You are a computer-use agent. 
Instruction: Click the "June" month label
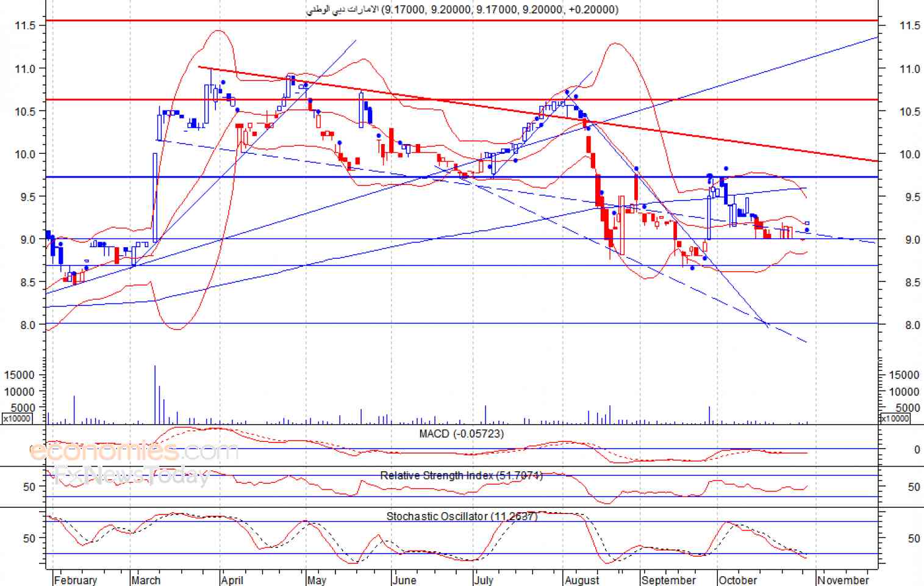(x=404, y=580)
